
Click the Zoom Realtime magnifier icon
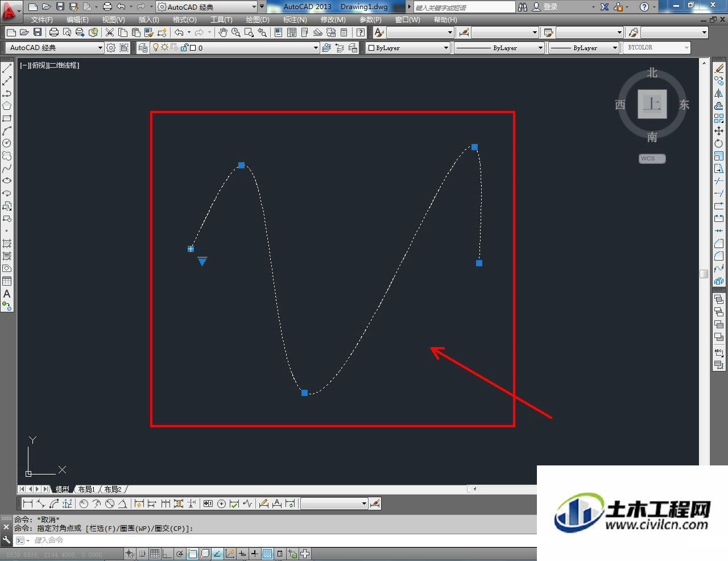pos(235,32)
